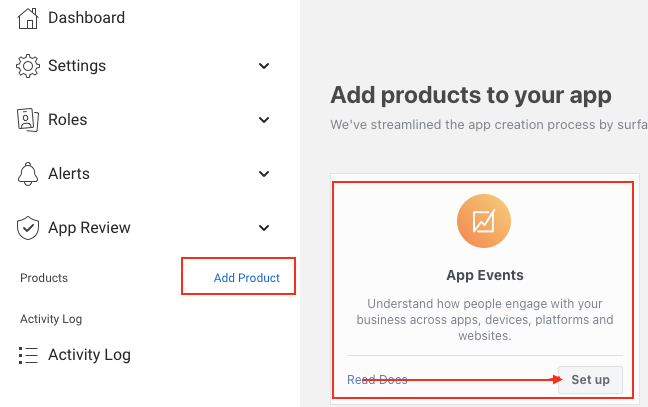Select the Settings menu label
Viewport: 648px width, 407px height.
tap(77, 66)
